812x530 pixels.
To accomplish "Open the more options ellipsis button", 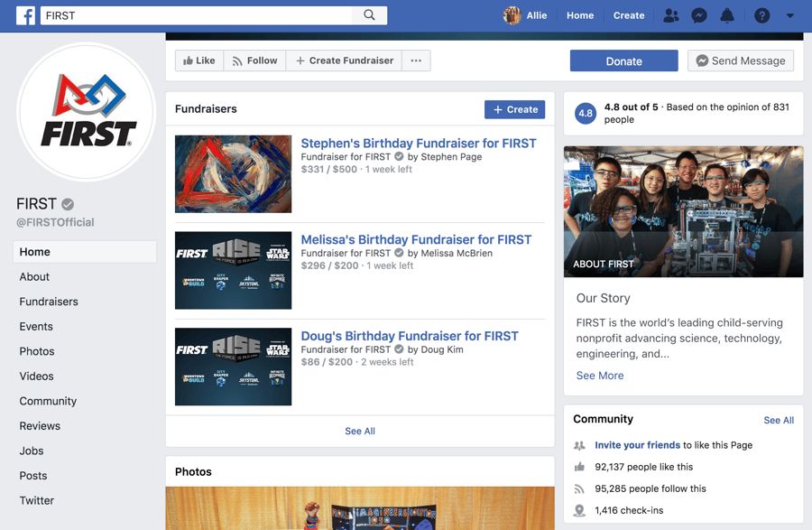I will tap(416, 60).
